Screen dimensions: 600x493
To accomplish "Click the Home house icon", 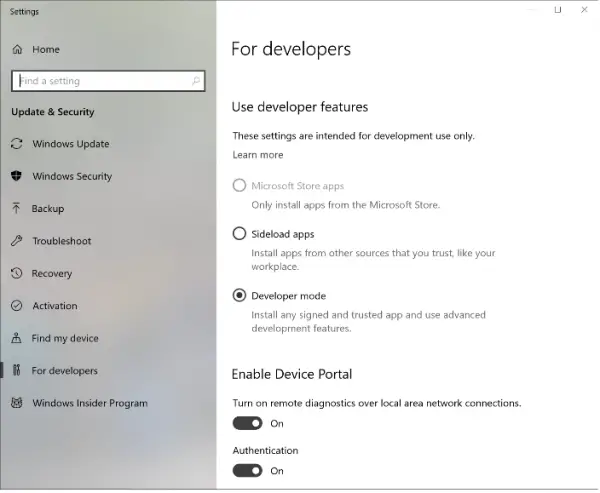I will pos(17,49).
